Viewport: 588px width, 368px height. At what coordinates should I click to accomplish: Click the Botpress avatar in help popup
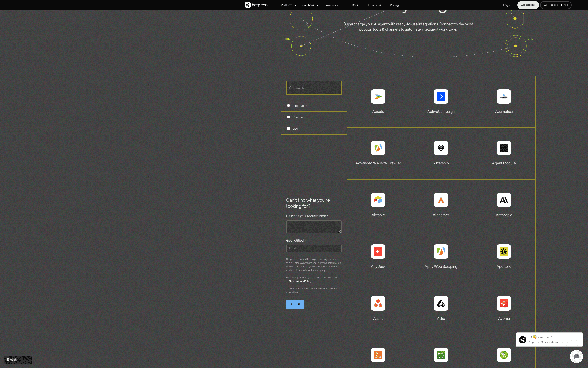coord(523,340)
